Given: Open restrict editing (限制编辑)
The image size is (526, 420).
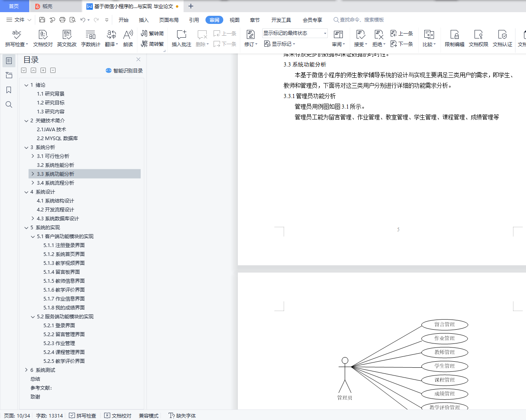Looking at the screenshot, I should 455,38.
